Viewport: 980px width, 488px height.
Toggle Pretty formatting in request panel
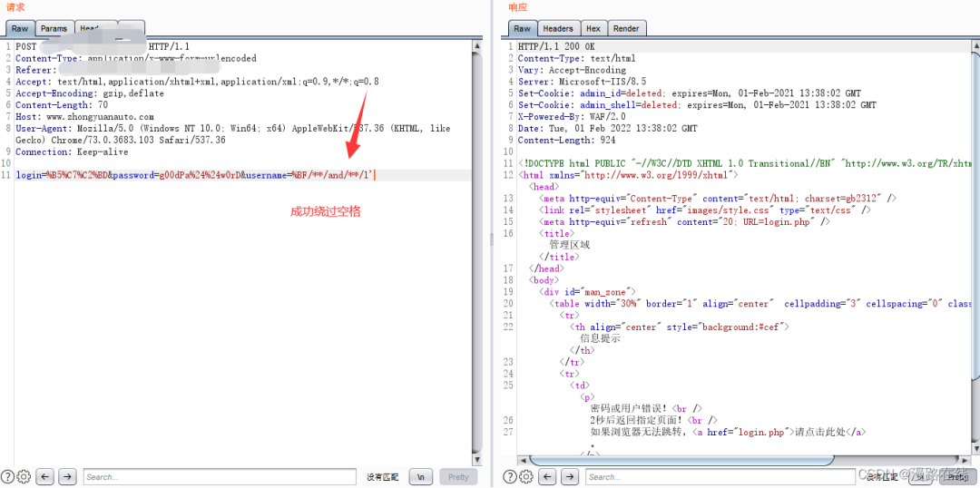(x=458, y=477)
